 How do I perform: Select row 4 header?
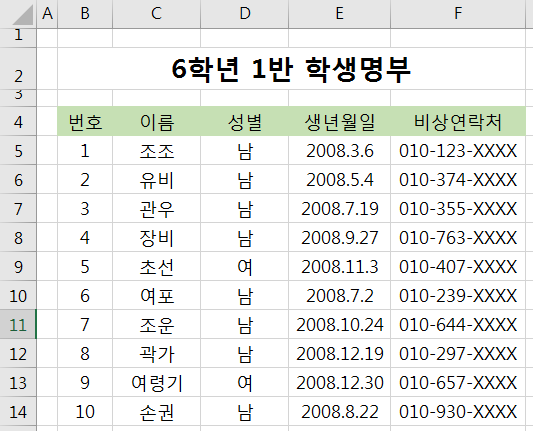pos(18,121)
